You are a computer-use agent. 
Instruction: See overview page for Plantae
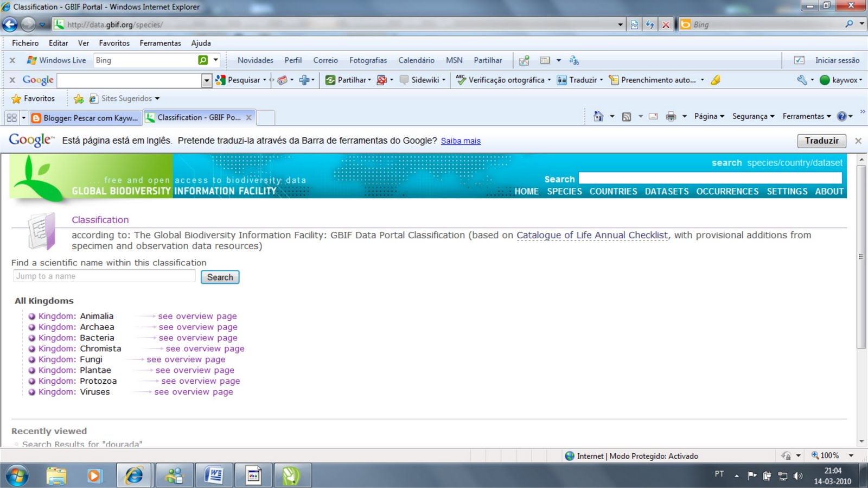point(195,370)
